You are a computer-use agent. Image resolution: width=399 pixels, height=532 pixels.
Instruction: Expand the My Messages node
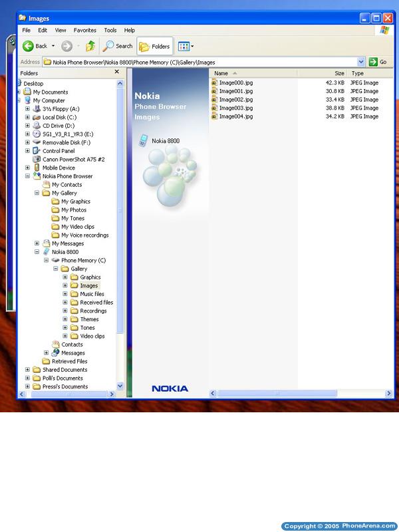[x=37, y=243]
